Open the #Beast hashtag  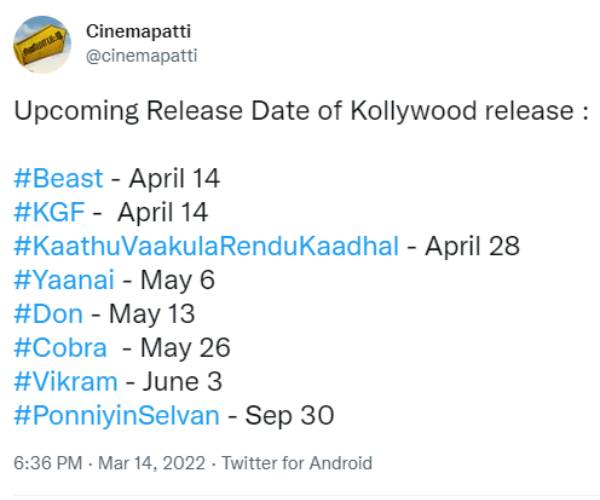coord(58,179)
